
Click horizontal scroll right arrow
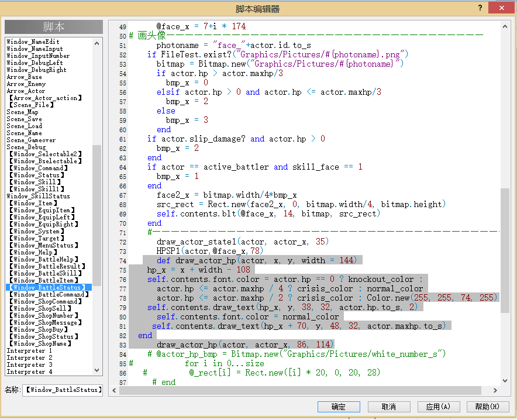[495, 390]
